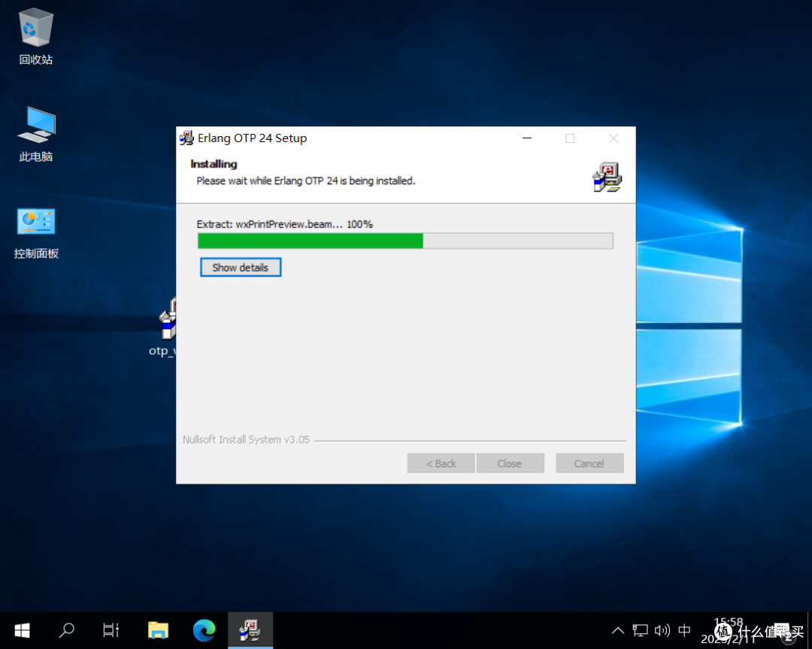Switch the 中 input method indicator
Screen dimensions: 812x649
tap(684, 630)
